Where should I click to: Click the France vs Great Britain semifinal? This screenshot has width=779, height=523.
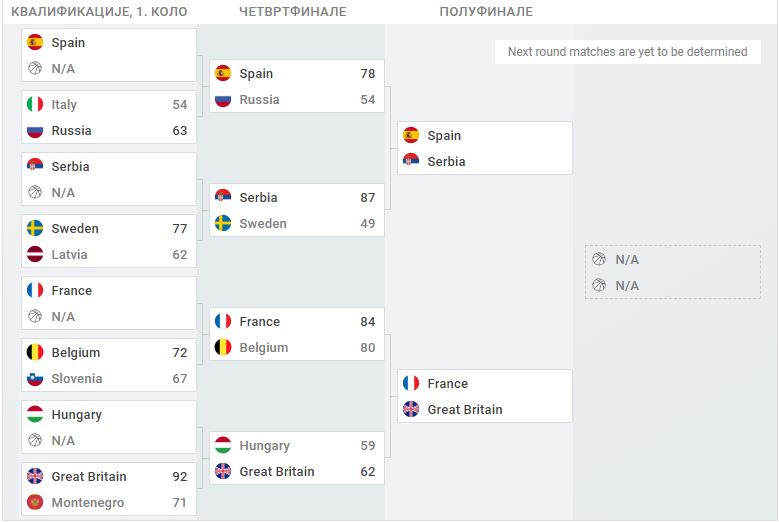pos(485,396)
